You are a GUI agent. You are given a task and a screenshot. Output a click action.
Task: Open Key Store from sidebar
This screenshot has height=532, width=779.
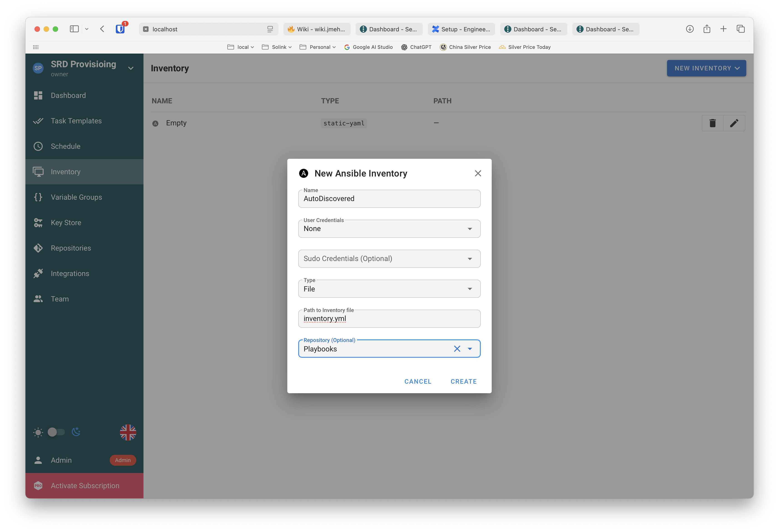(66, 223)
